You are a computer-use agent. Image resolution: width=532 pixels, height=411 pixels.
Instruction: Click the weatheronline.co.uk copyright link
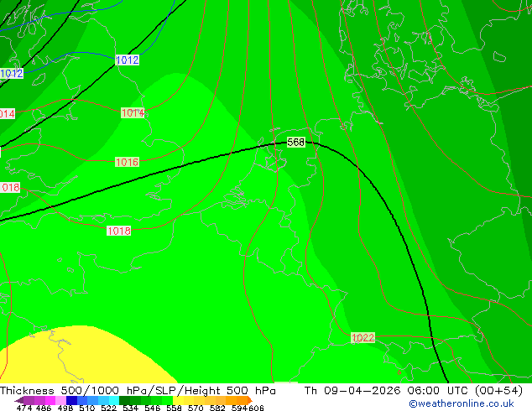pyautogui.click(x=462, y=403)
